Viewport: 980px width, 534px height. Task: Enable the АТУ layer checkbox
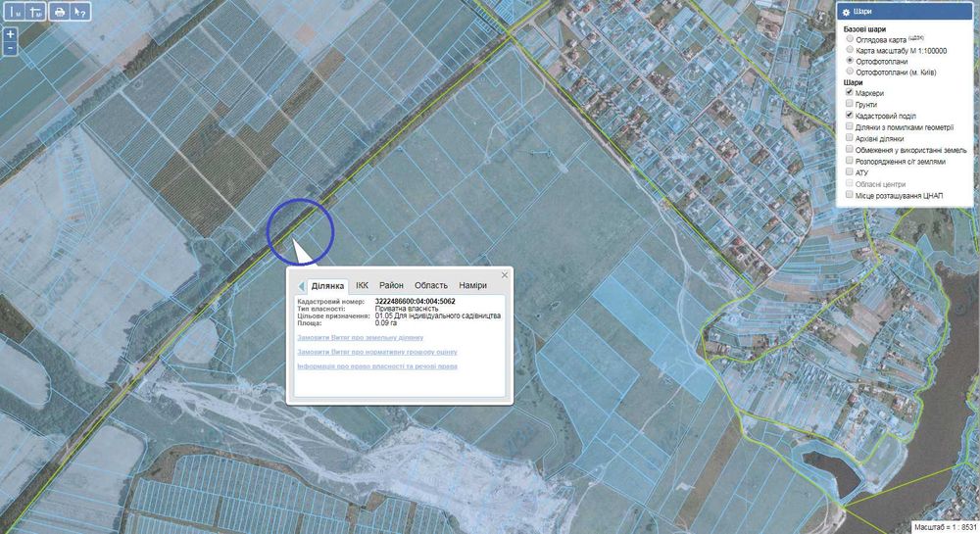click(x=850, y=171)
